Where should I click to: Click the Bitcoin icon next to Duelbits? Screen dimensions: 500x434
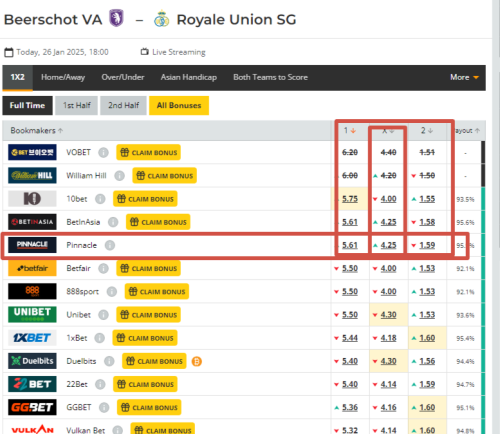tap(197, 361)
